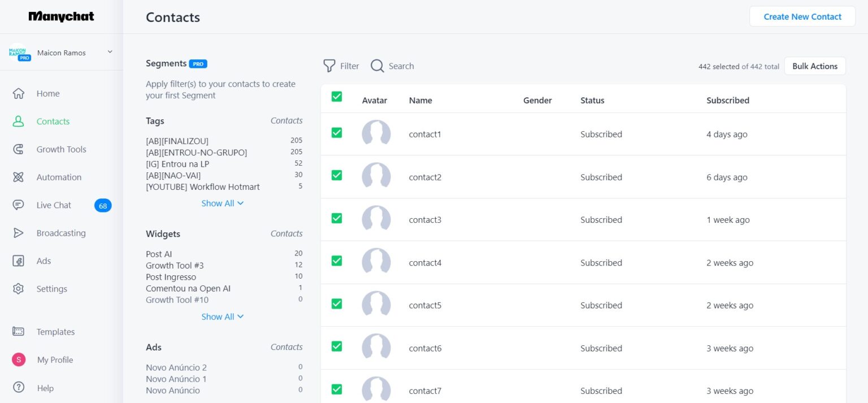Expand Show All under Widgets
Image resolution: width=868 pixels, height=403 pixels.
pos(222,317)
